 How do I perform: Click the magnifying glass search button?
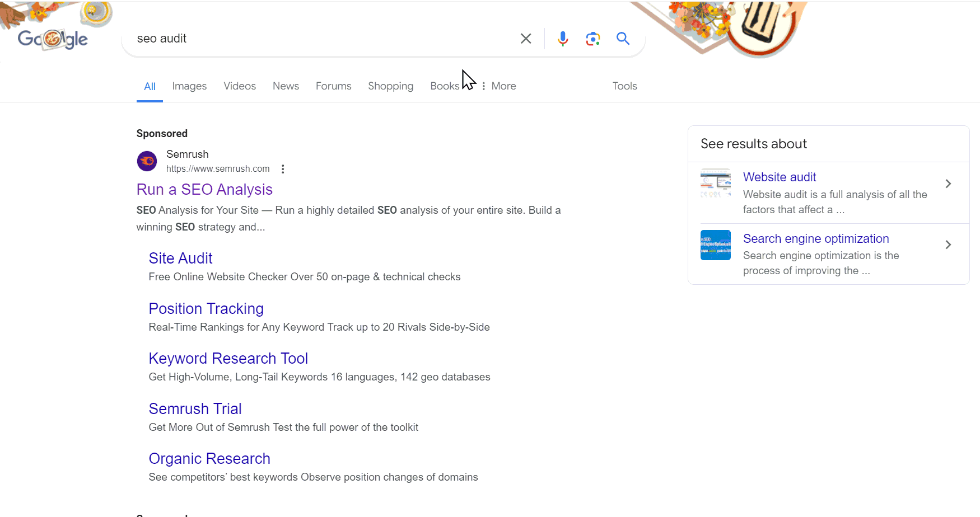(623, 39)
